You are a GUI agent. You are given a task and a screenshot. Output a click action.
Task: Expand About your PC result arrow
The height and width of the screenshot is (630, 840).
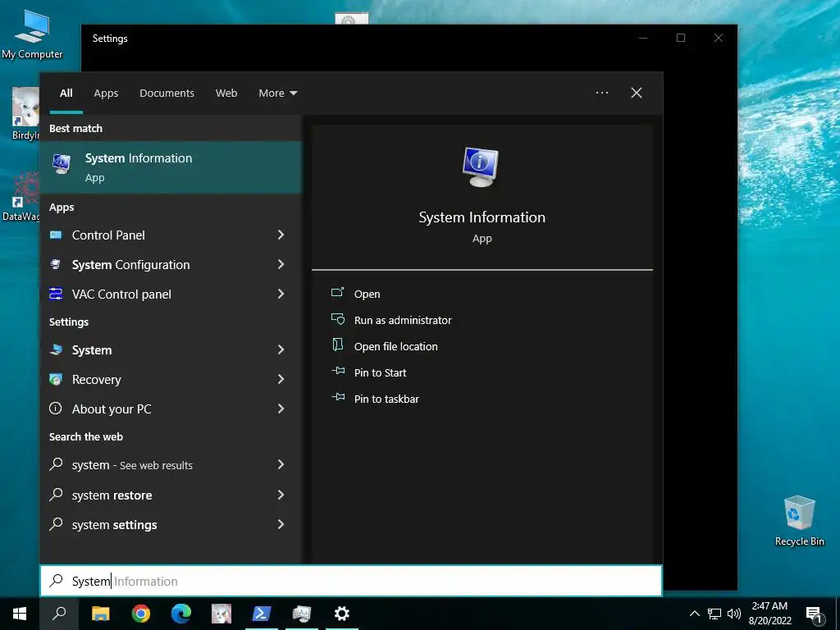[x=281, y=409]
